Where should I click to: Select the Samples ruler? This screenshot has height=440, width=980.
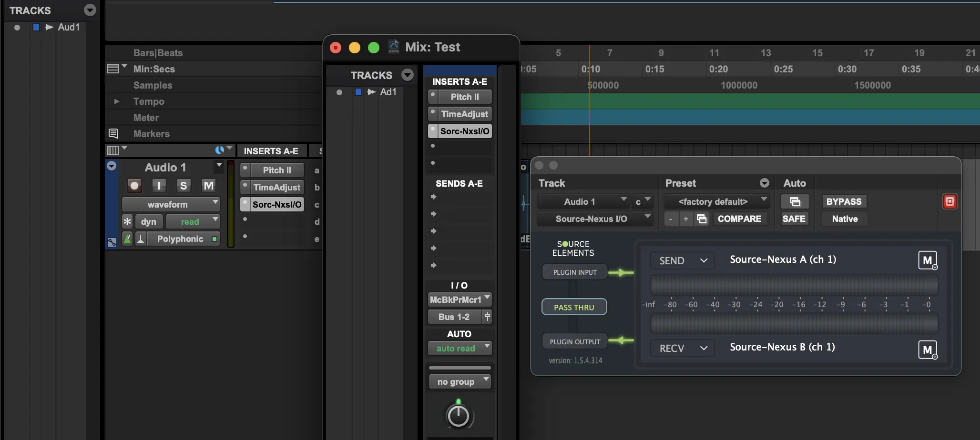click(153, 85)
